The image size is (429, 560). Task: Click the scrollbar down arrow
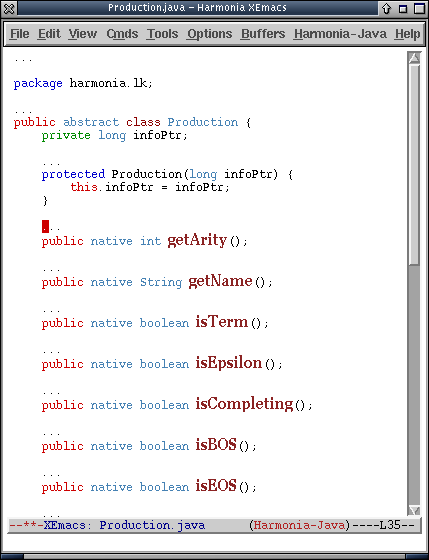click(x=414, y=510)
